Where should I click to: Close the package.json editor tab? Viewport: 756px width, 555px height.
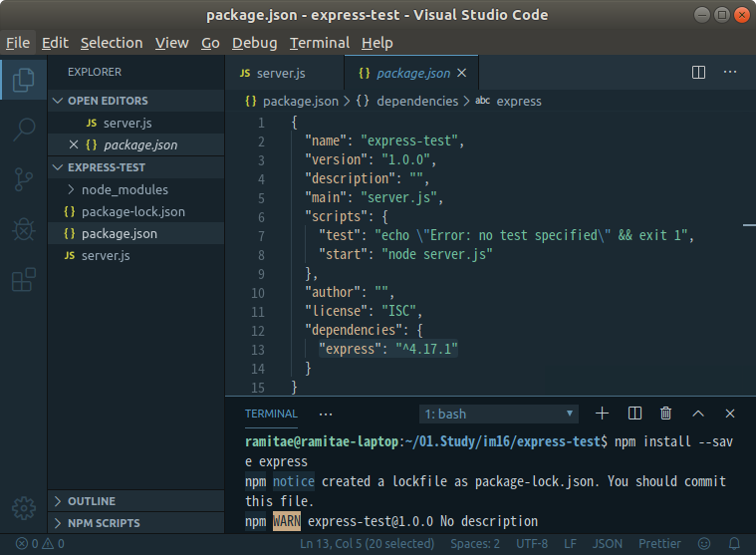462,73
